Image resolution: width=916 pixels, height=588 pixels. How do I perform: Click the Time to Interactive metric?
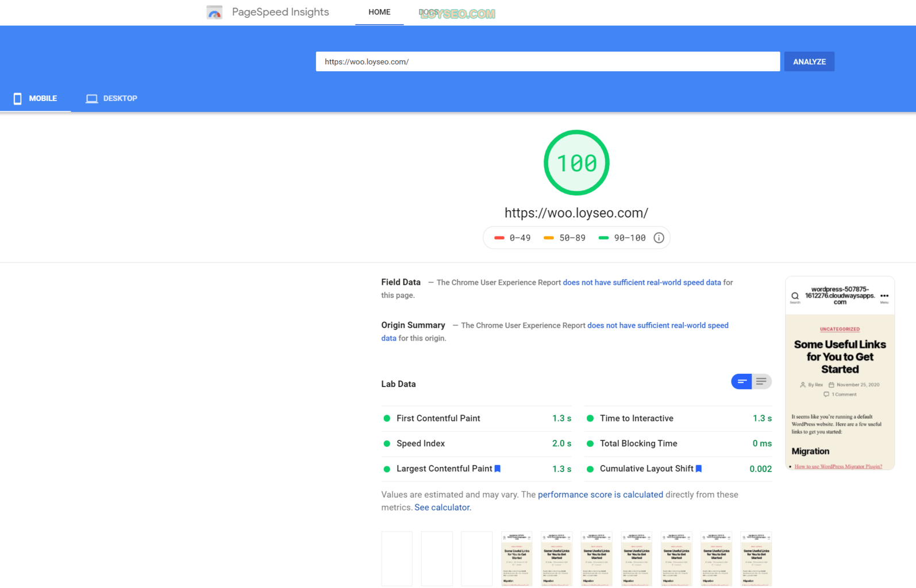point(678,419)
